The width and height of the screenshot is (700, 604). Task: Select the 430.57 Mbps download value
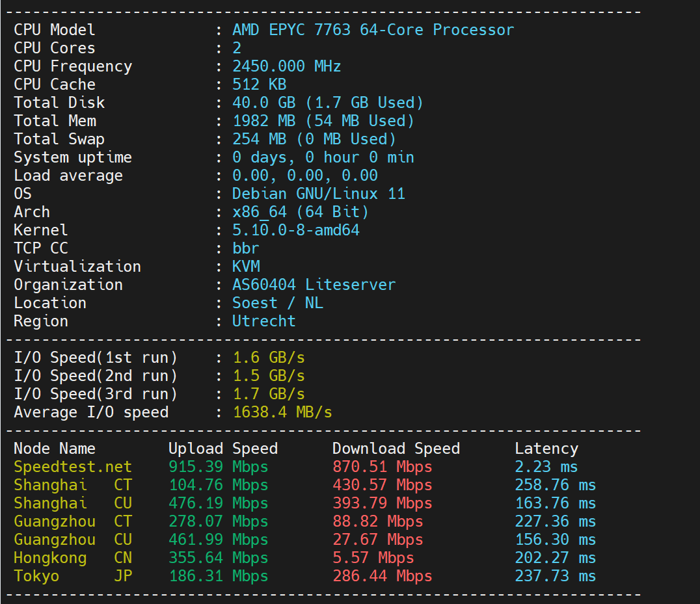click(x=382, y=485)
